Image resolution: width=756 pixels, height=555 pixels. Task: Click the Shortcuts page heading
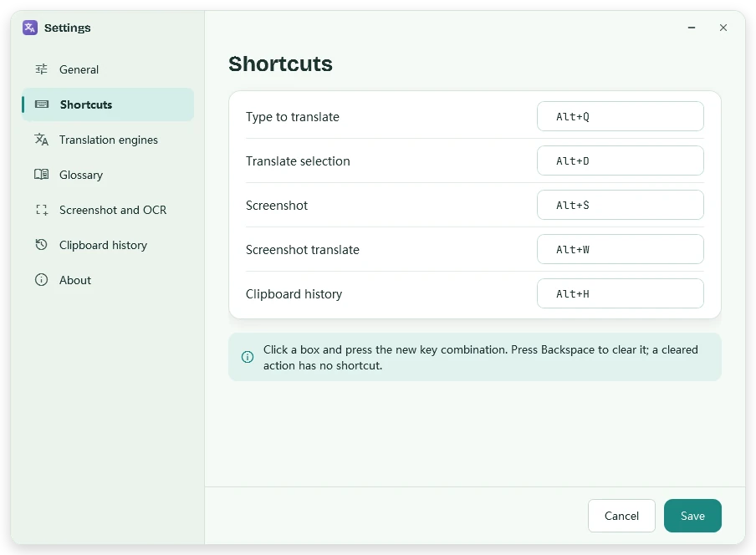point(280,64)
